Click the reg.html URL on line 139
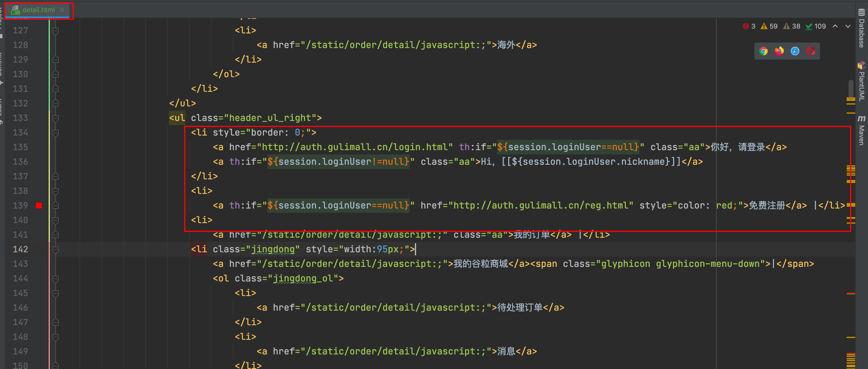 (541, 205)
